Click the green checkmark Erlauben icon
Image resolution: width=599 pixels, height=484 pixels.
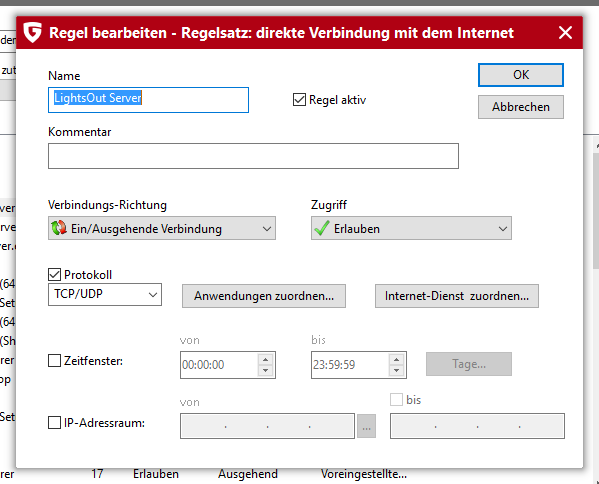pyautogui.click(x=321, y=228)
